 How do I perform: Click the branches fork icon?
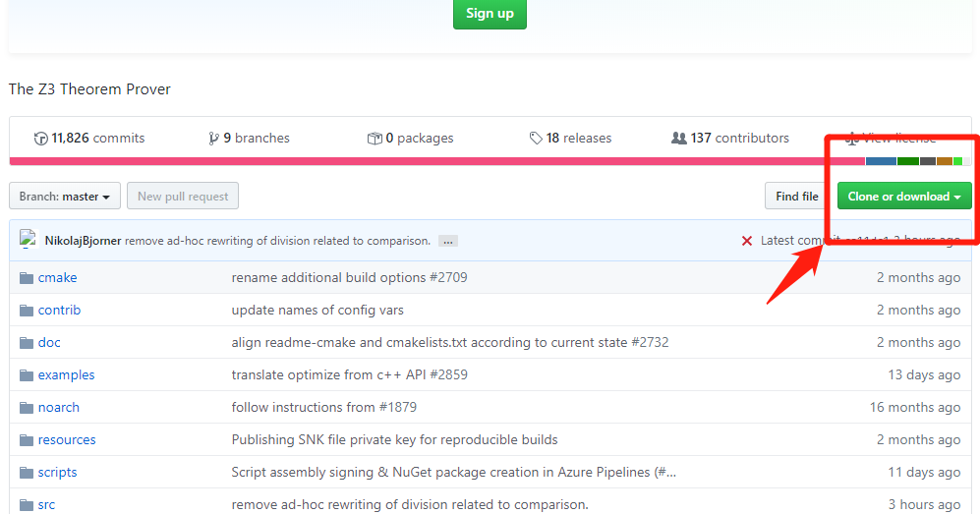tap(213, 139)
